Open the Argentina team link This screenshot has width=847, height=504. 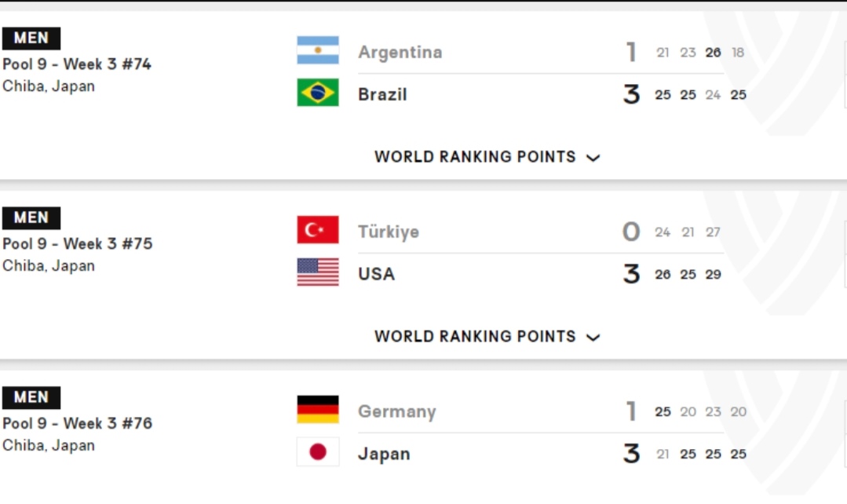click(x=400, y=53)
